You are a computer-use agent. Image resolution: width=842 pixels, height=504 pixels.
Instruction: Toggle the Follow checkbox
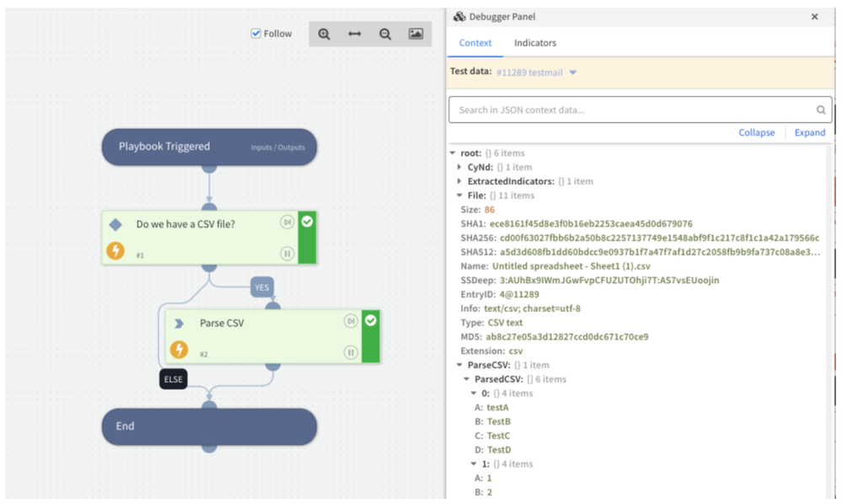[256, 34]
